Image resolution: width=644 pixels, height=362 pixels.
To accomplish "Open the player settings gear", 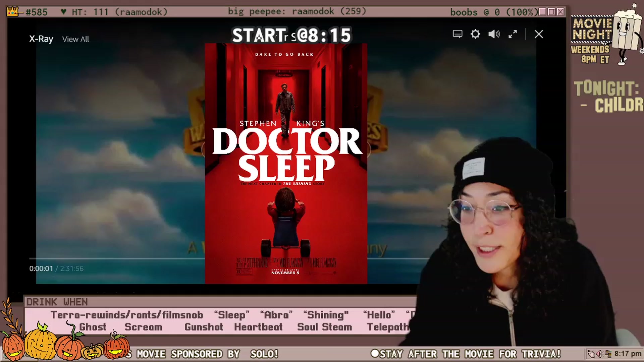I will pos(475,34).
